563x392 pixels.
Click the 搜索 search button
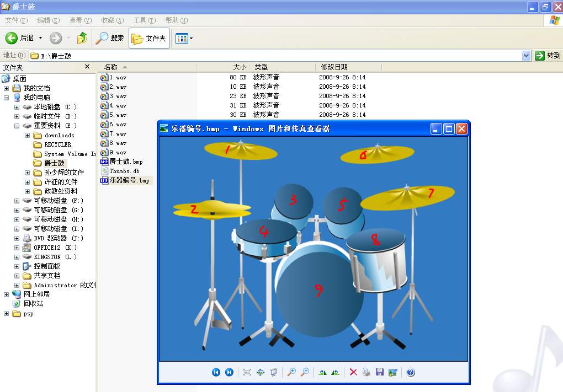(x=110, y=38)
